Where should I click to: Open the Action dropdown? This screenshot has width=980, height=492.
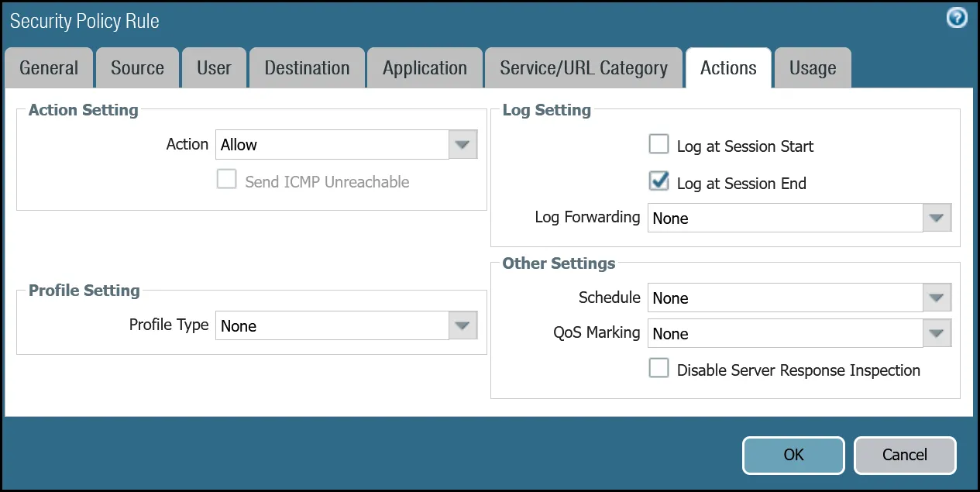(463, 144)
